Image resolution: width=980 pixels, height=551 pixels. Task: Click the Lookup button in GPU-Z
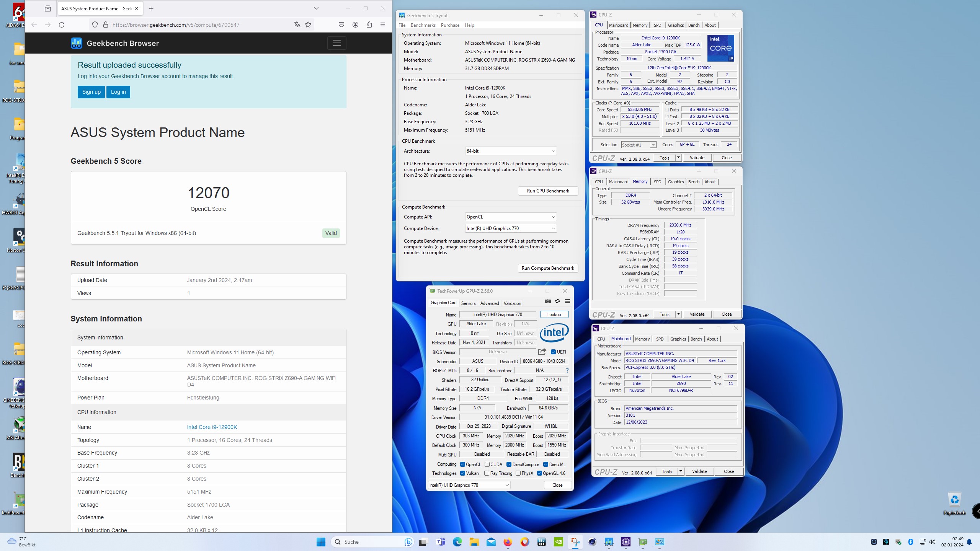[554, 314]
